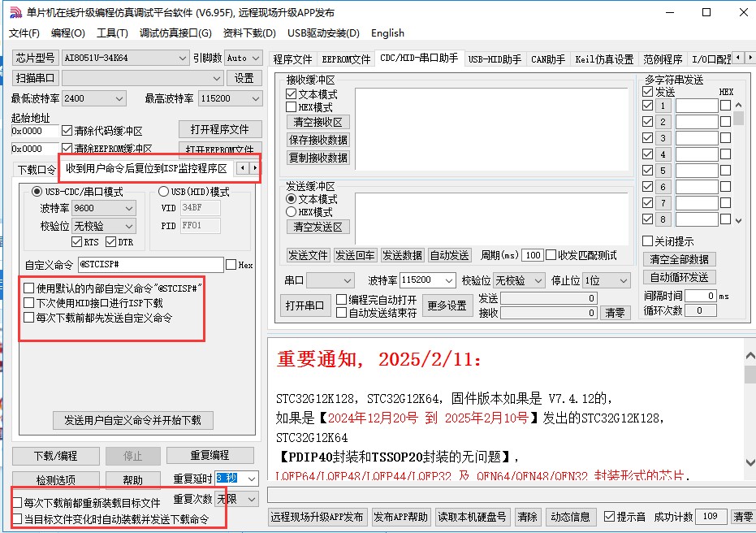Expand USB-CDC parity 无校验 dropdown

[129, 226]
